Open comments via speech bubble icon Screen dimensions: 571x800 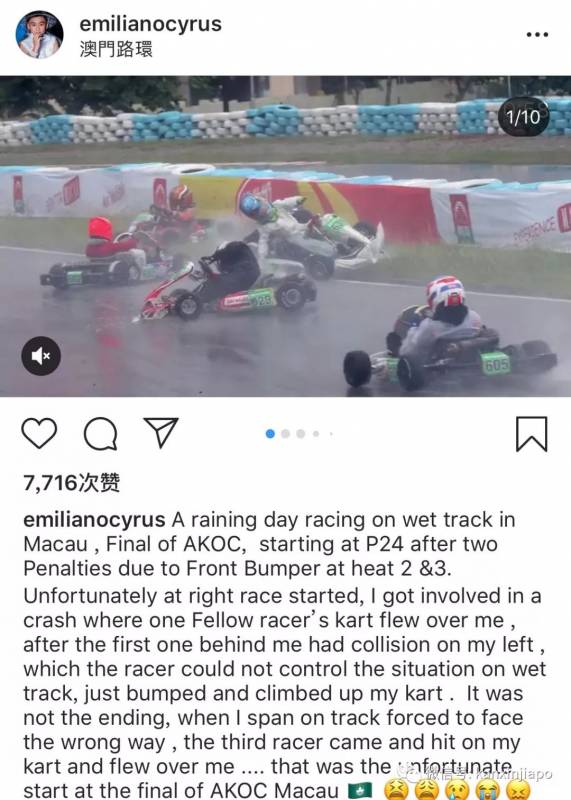[x=101, y=434]
